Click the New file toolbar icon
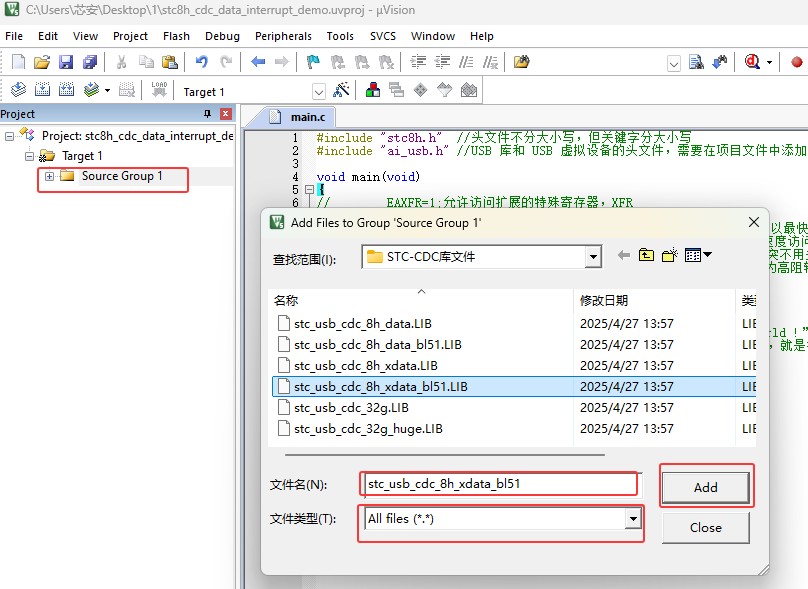 (x=19, y=62)
